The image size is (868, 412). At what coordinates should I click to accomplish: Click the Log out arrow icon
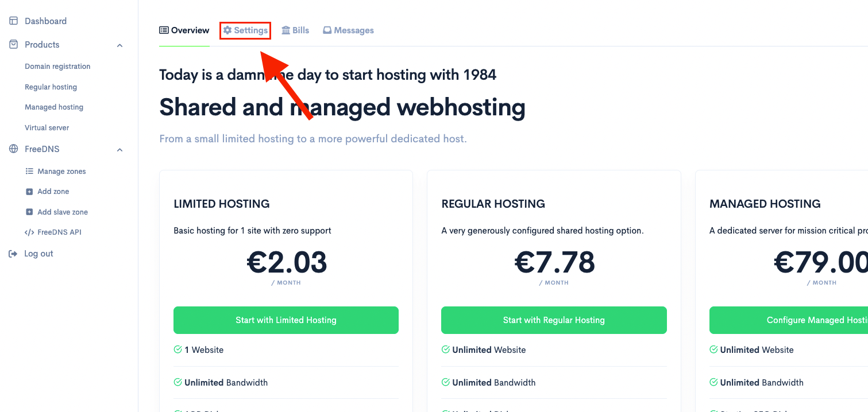point(13,253)
